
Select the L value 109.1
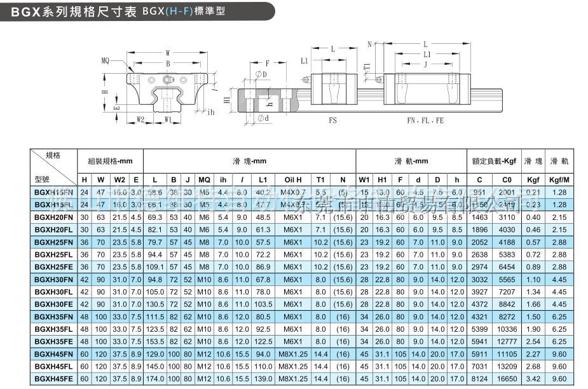(x=155, y=267)
